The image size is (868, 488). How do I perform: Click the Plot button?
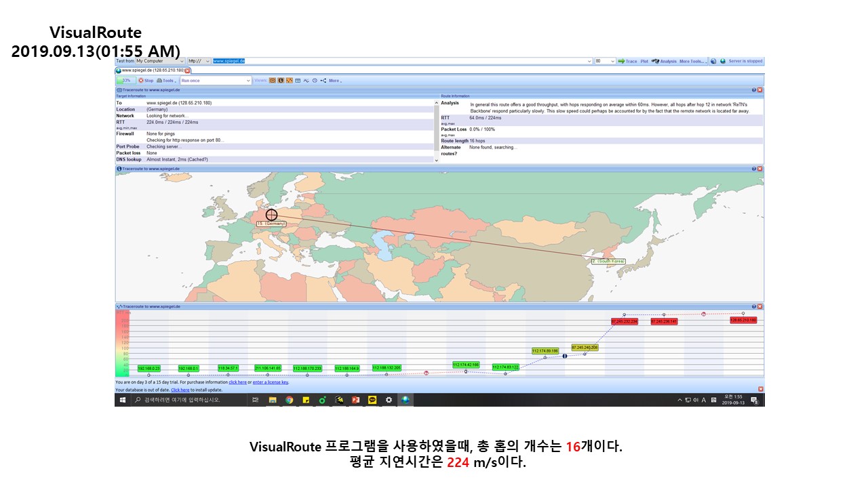point(644,61)
